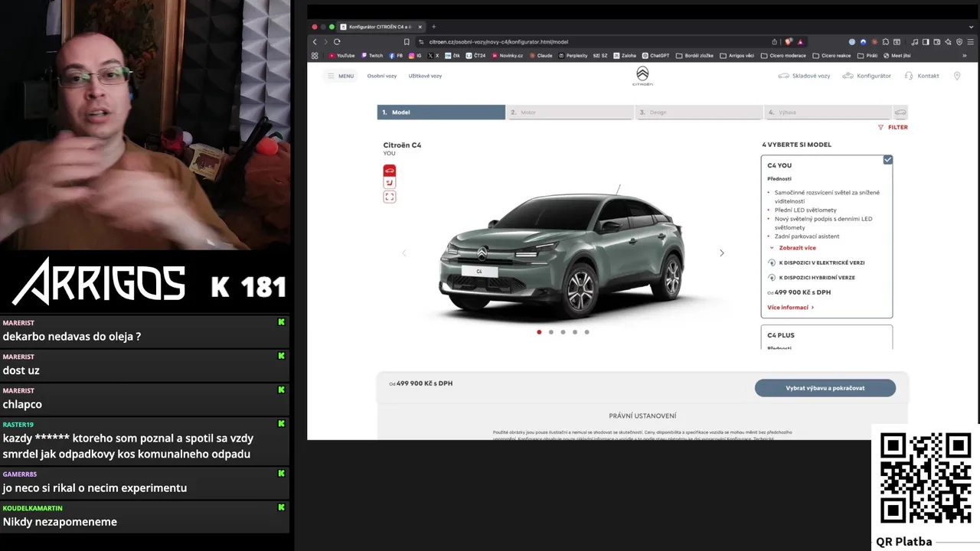Image resolution: width=980 pixels, height=551 pixels.
Task: Click the Citroën logo in the header
Action: (642, 75)
